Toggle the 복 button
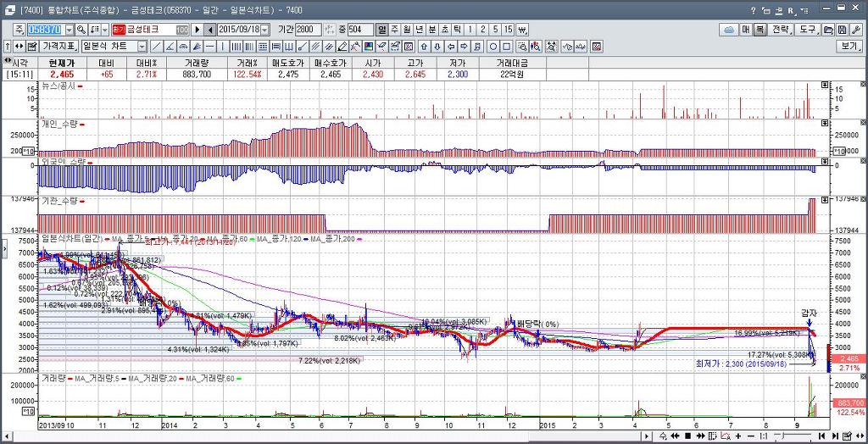 point(760,30)
